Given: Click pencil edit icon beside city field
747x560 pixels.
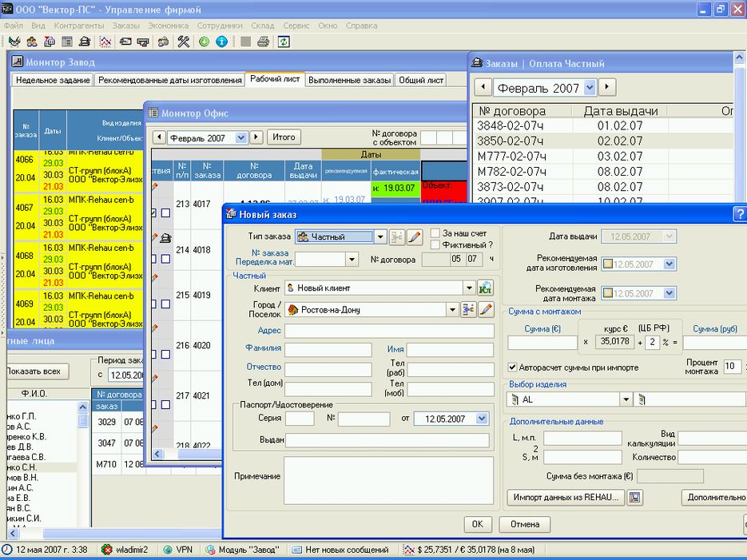Looking at the screenshot, I should 486,309.
